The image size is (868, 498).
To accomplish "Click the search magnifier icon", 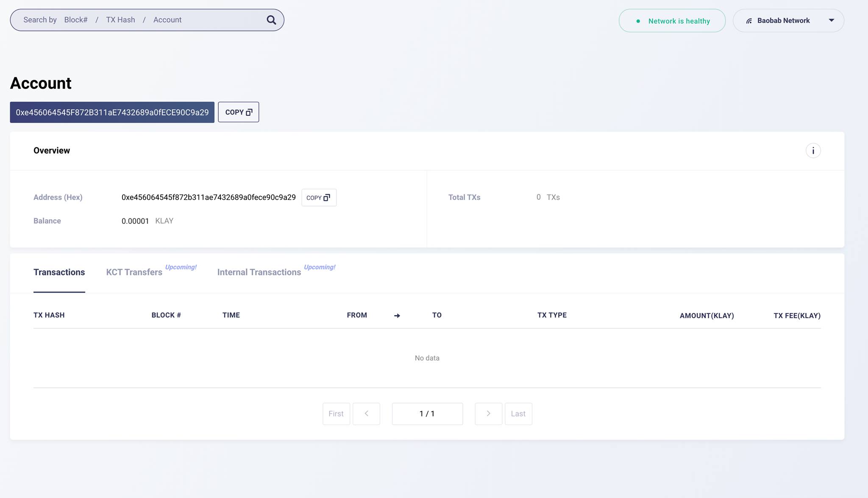I will [x=271, y=20].
